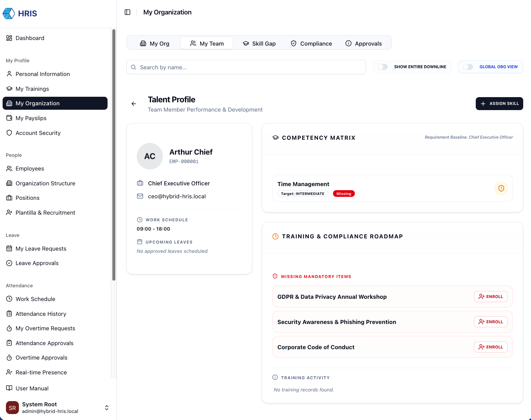Click the Time Management warning shield icon
Screen dimensions: 531x420
501,188
